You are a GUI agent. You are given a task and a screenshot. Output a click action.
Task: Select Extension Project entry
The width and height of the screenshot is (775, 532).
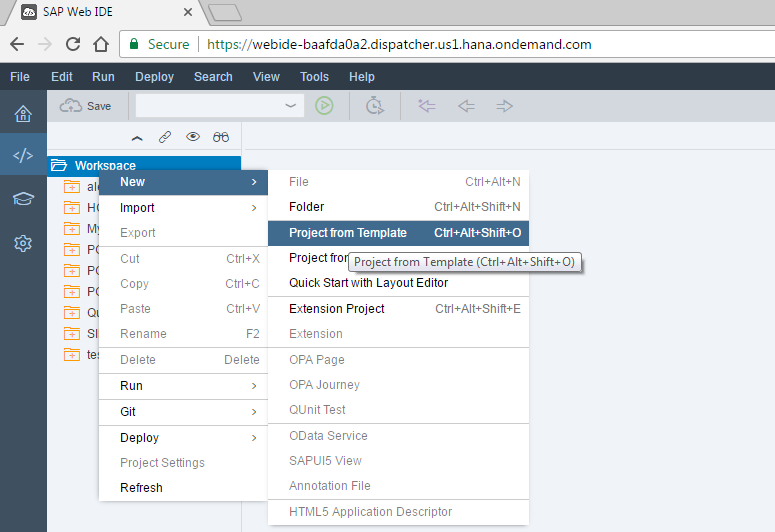tap(398, 309)
